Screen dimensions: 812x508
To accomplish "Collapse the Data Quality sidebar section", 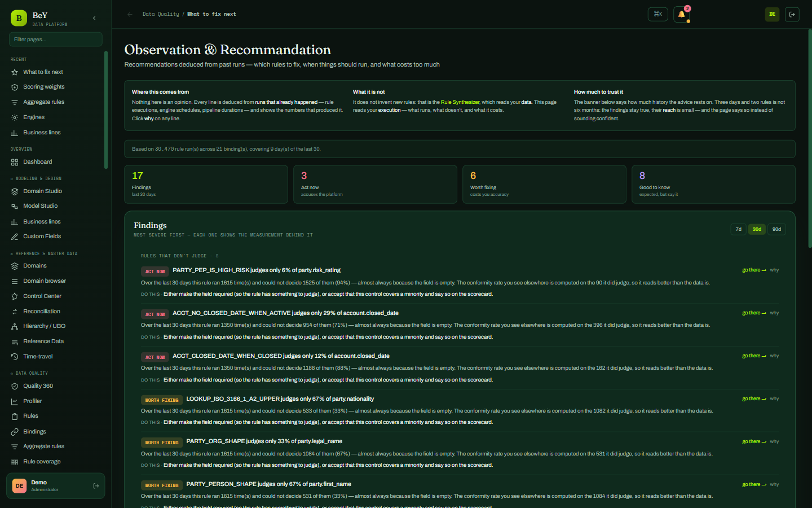I will point(29,373).
